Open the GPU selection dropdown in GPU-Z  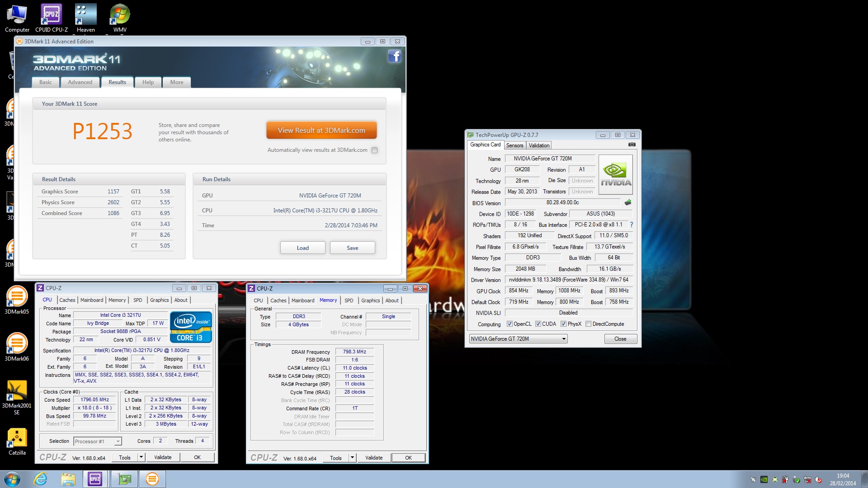point(518,339)
